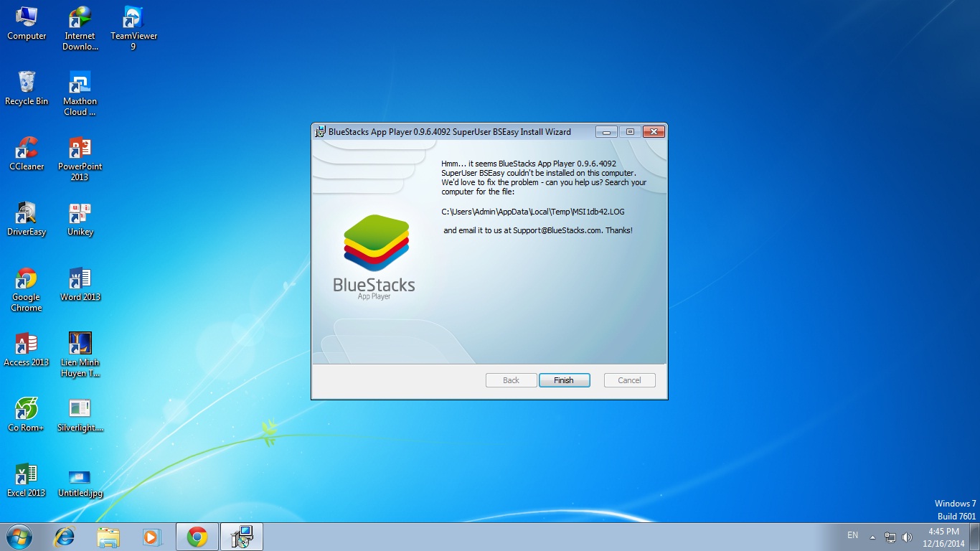Click the volume speaker tray icon
Screen dimensions: 980x551
[x=907, y=537]
